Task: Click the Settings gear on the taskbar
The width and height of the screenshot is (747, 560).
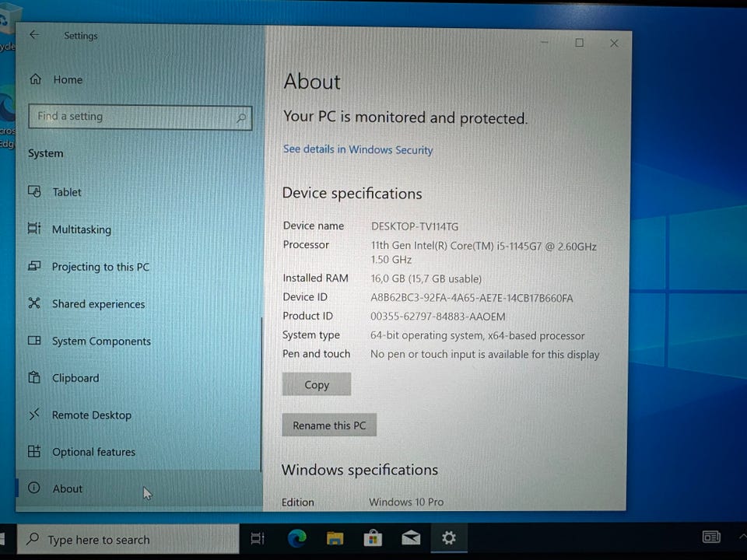Action: [x=449, y=538]
